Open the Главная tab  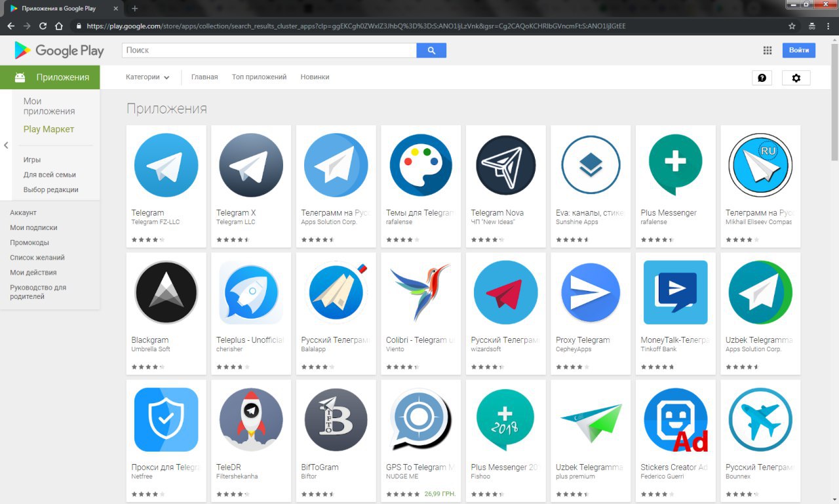pyautogui.click(x=205, y=77)
